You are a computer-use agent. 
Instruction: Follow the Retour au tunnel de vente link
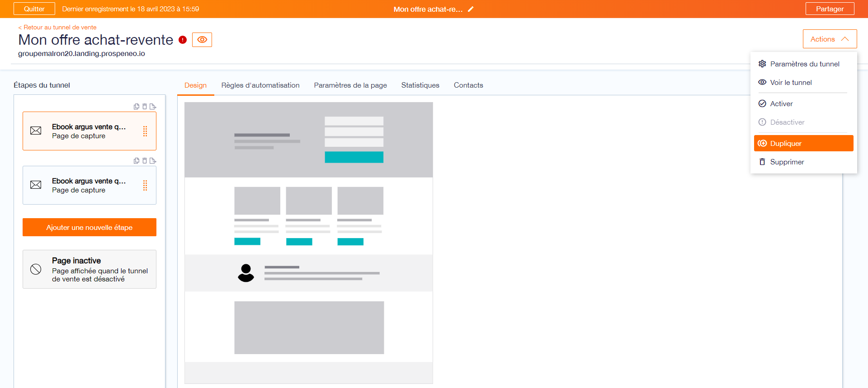click(57, 27)
